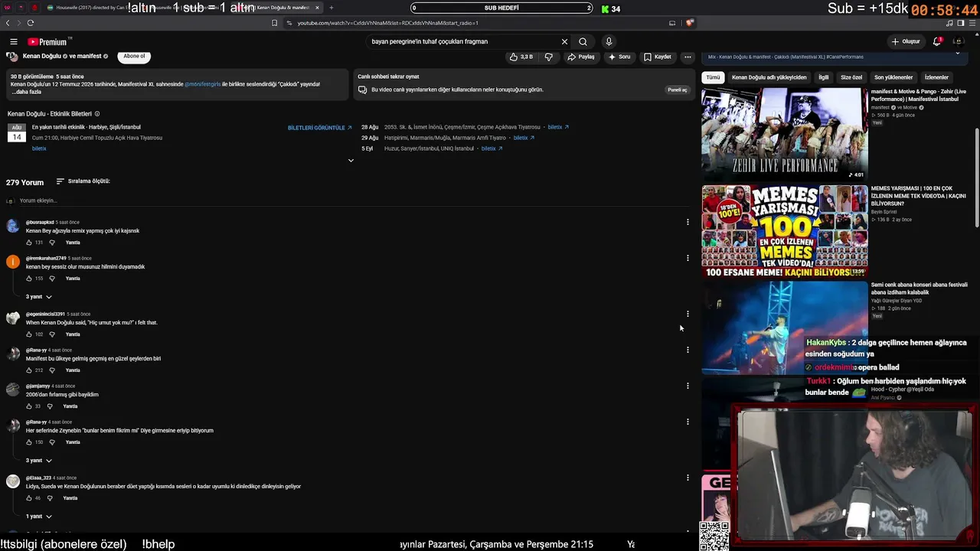Screen dimensions: 980x551
Task: Reply to @jamjamyy's comment
Action: point(70,406)
